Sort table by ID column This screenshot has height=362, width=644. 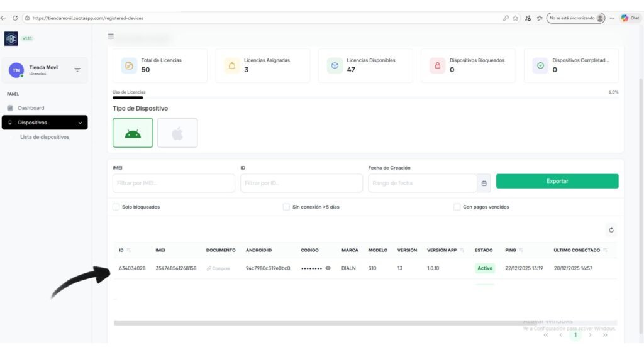click(x=121, y=250)
